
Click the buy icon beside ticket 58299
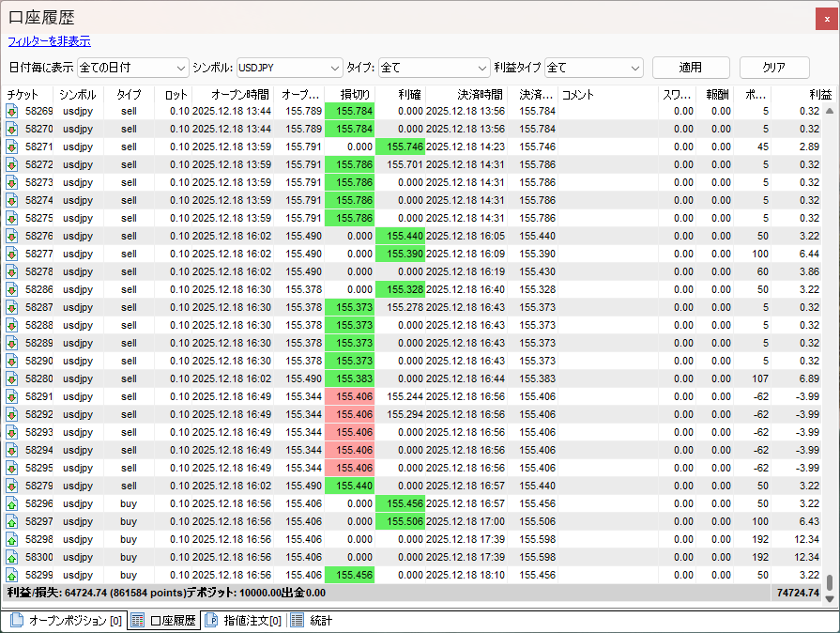coord(11,575)
